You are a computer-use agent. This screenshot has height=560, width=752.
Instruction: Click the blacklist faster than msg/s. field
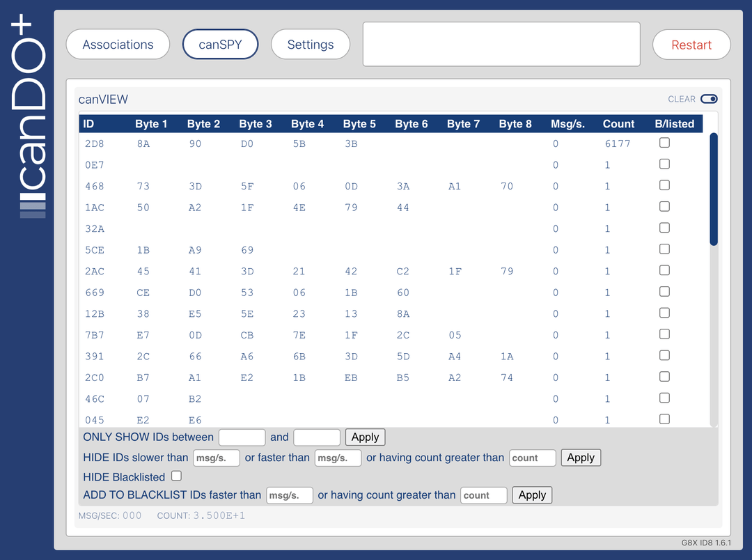coord(290,495)
